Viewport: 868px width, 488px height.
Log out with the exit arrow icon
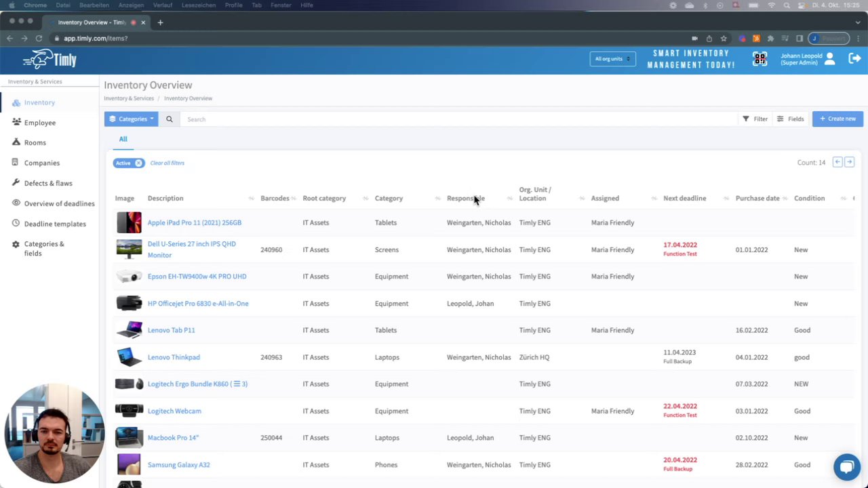click(854, 59)
